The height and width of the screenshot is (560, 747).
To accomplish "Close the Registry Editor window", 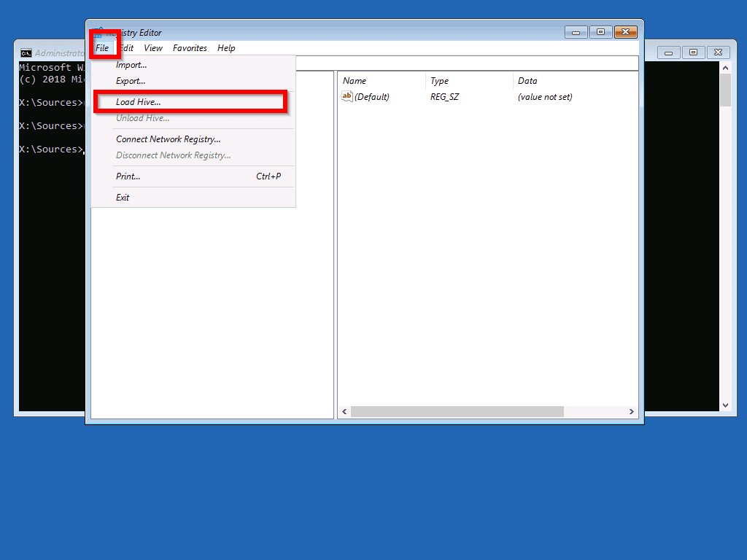I will [626, 32].
